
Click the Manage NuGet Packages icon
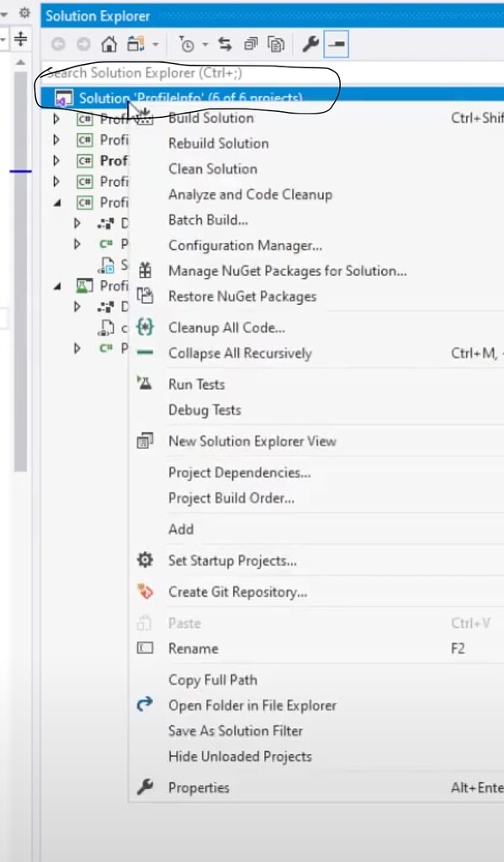pos(145,271)
